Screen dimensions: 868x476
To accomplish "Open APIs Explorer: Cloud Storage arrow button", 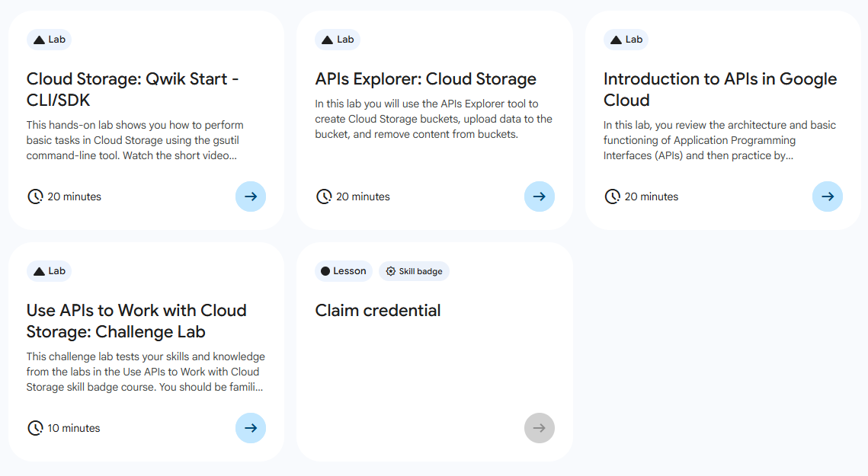I will point(540,196).
